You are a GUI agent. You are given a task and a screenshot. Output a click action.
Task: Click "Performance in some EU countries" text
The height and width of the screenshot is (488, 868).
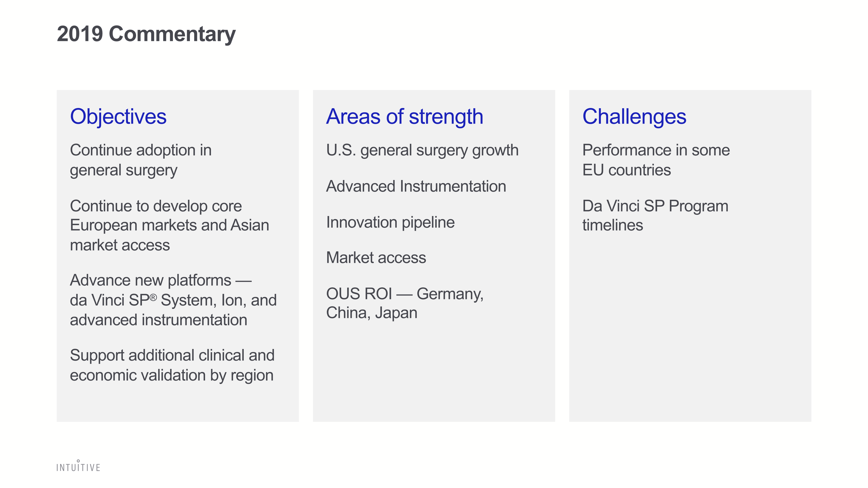coord(656,160)
